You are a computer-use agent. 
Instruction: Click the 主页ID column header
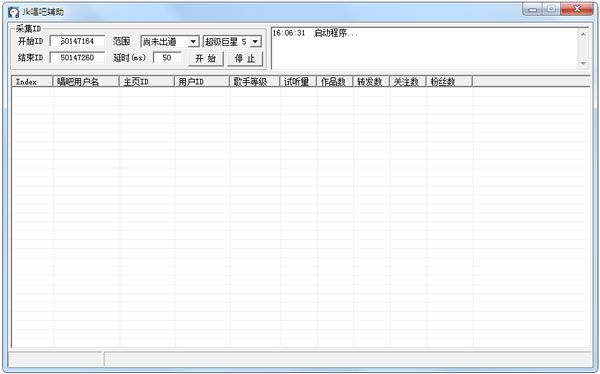coord(147,82)
